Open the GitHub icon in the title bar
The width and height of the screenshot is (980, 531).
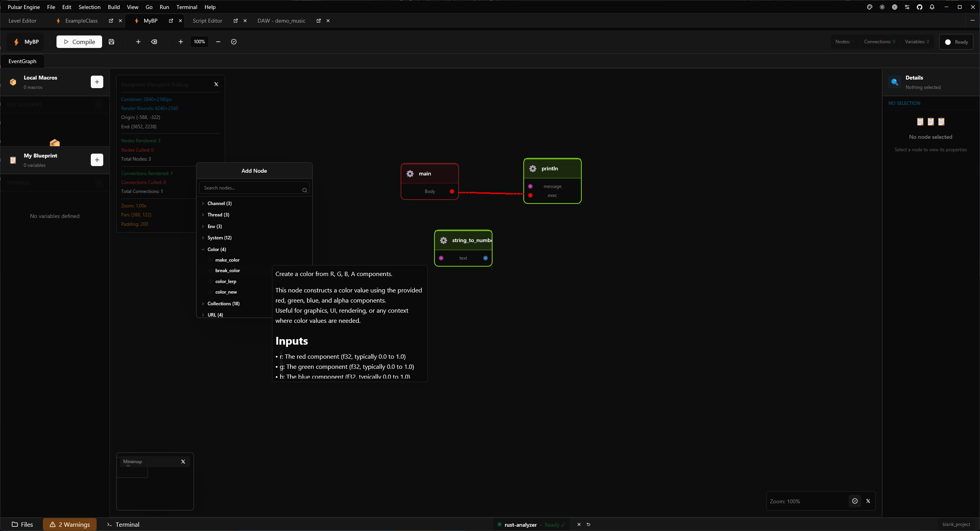pyautogui.click(x=919, y=7)
